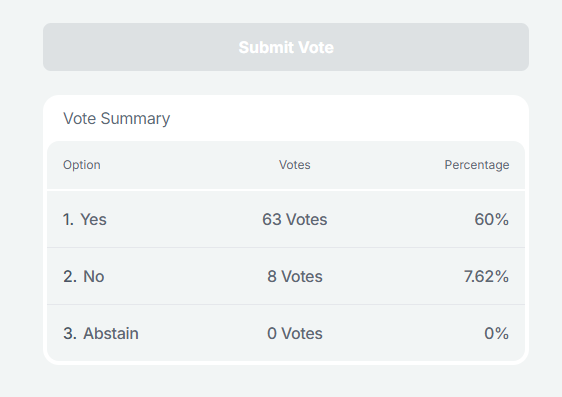562x397 pixels.
Task: Click the word 'Abstain' in last row
Action: coord(111,333)
